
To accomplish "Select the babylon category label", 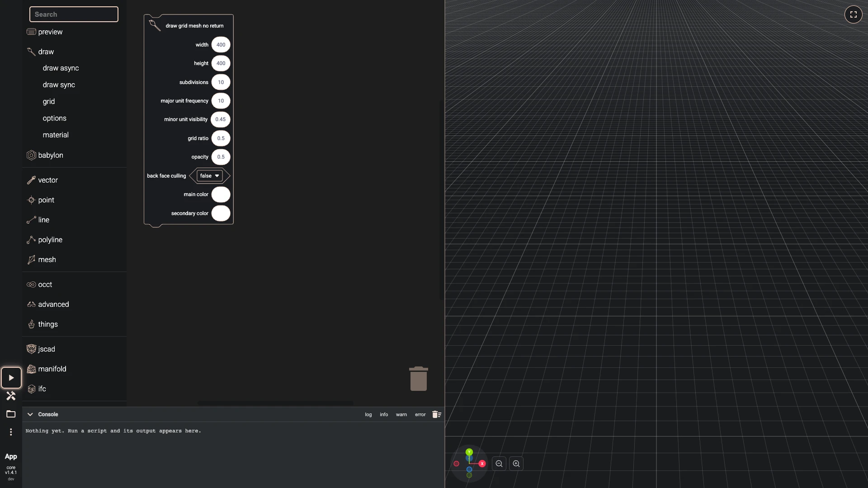I will [x=51, y=155].
